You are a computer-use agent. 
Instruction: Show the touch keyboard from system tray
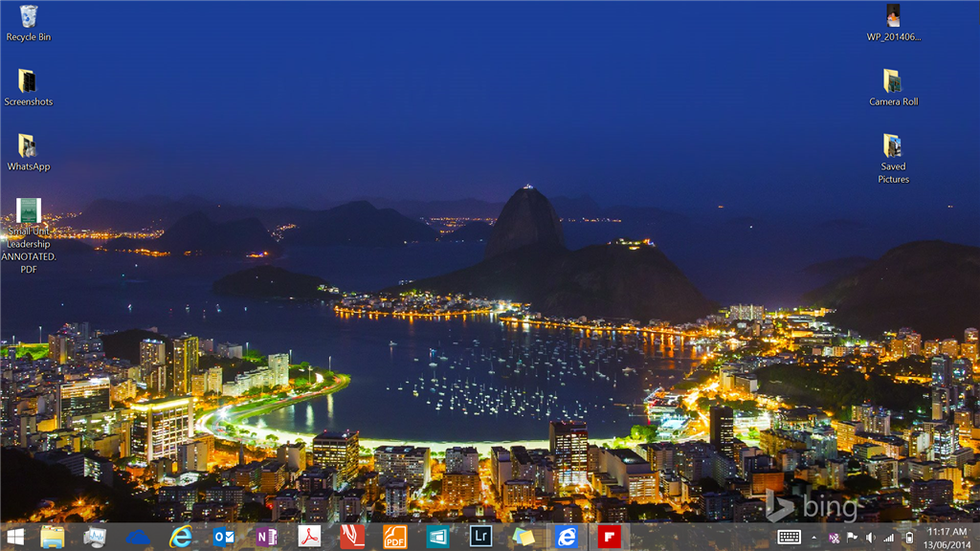[790, 537]
